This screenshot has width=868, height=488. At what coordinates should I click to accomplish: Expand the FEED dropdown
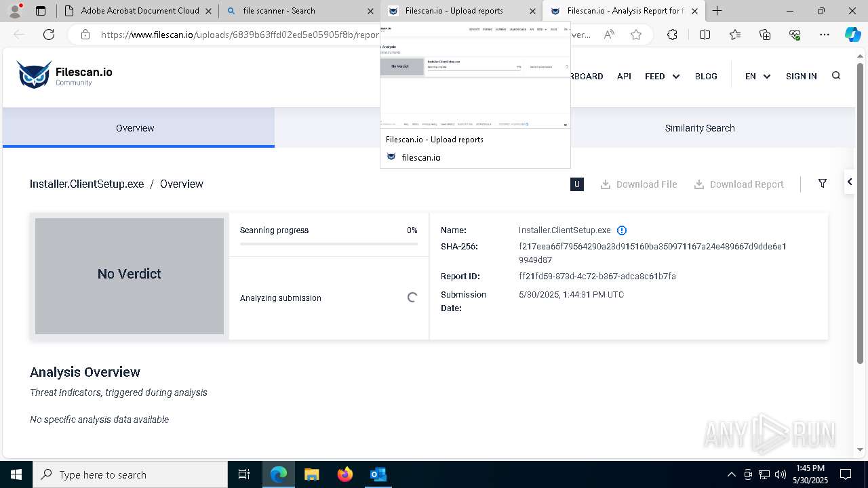(662, 76)
